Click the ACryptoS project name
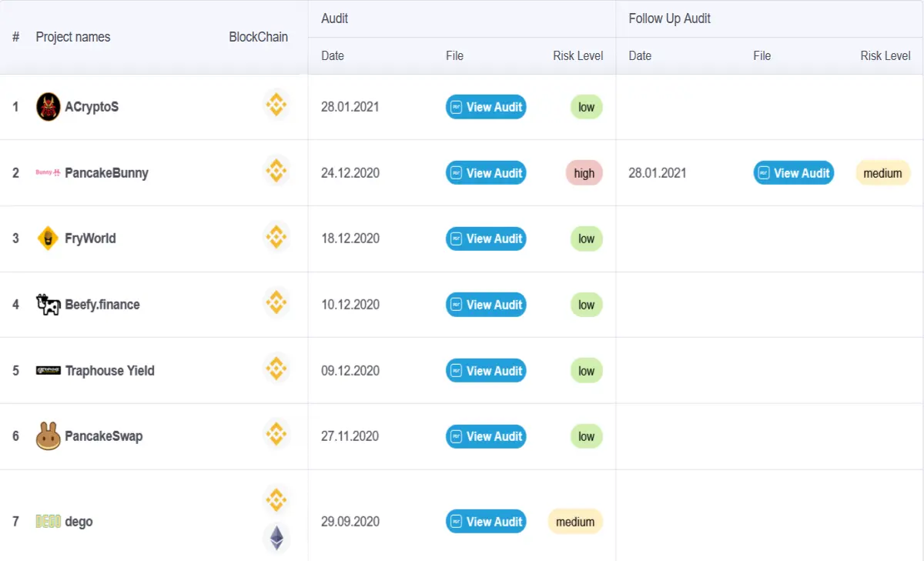 [x=92, y=107]
